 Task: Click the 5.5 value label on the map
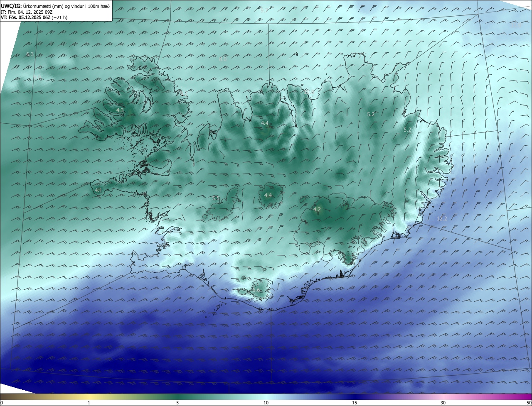click(216, 198)
